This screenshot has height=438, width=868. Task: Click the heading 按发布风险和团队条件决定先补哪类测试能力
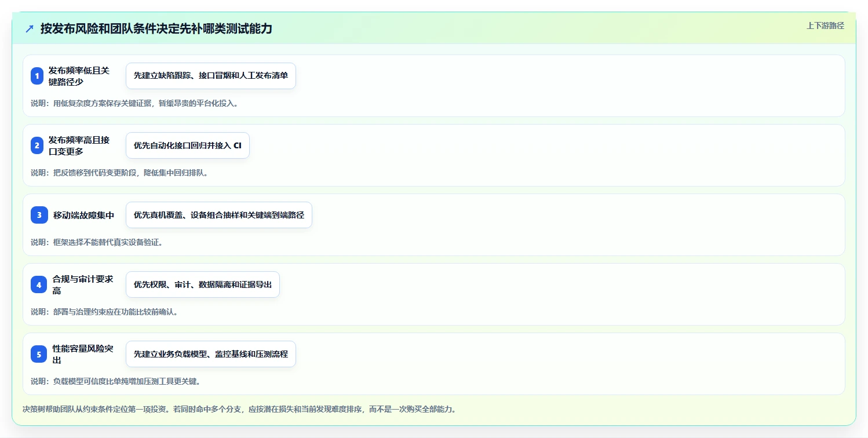156,29
